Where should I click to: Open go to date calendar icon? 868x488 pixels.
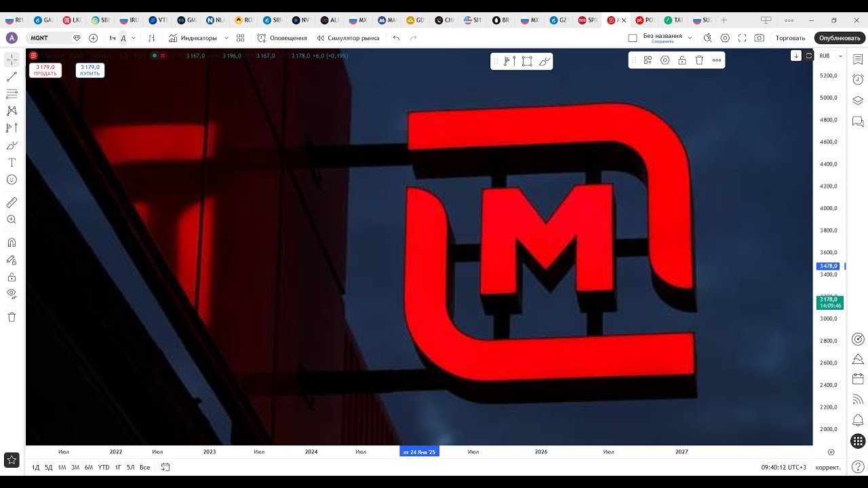[165, 467]
